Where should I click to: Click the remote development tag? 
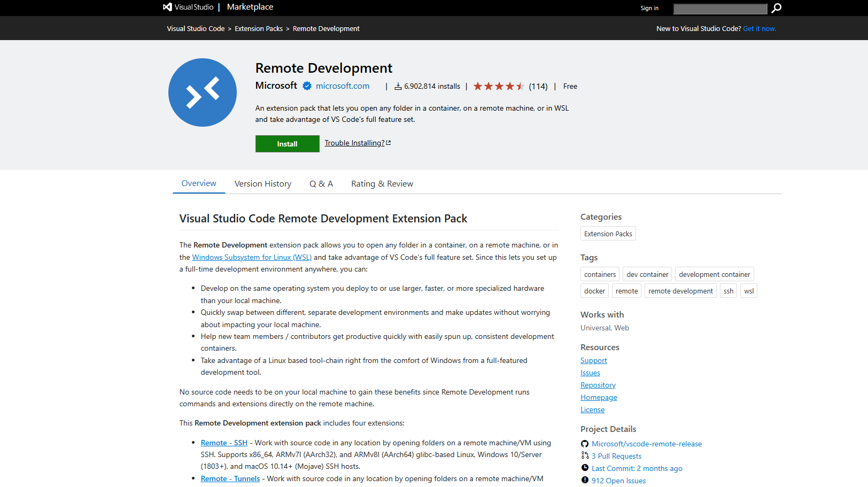[680, 291]
